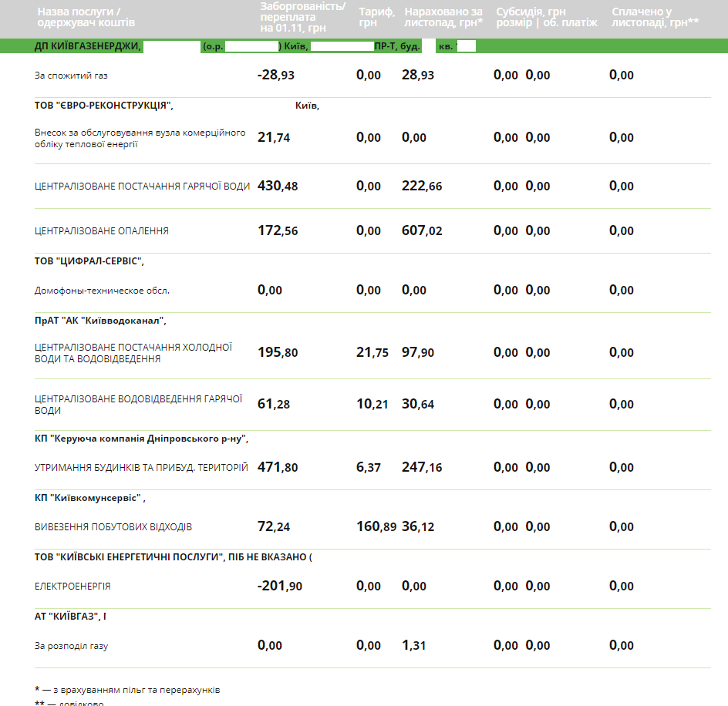The image size is (728, 706).
Task: Click the 'ЕЛЕКТРОЕНЕРГІЯ' service name
Action: point(72,587)
